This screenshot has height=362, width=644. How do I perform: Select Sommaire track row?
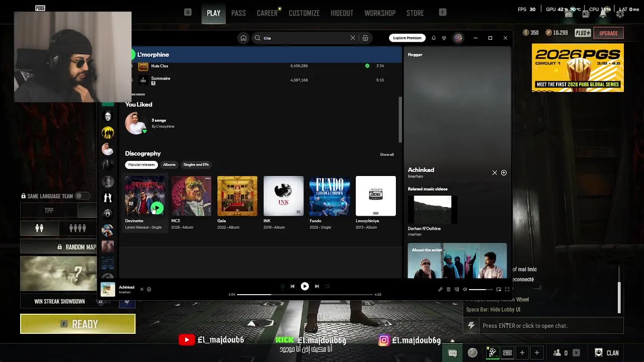pos(262,80)
